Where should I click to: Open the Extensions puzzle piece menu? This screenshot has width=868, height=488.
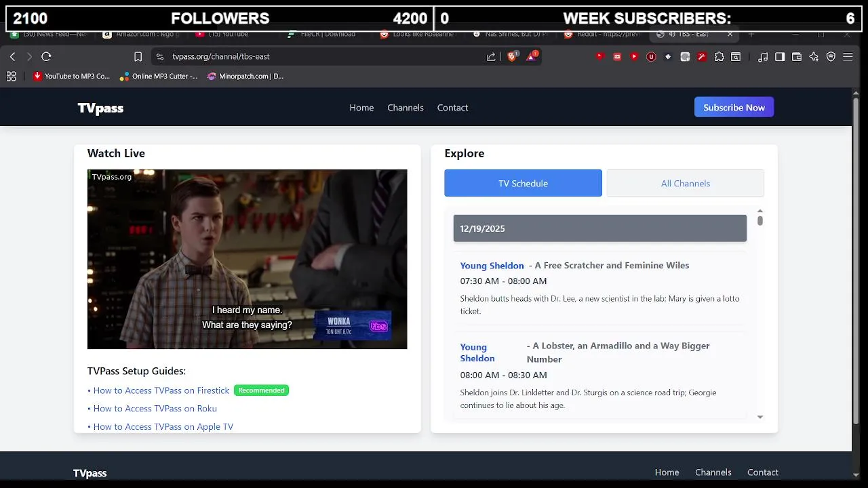coord(719,57)
